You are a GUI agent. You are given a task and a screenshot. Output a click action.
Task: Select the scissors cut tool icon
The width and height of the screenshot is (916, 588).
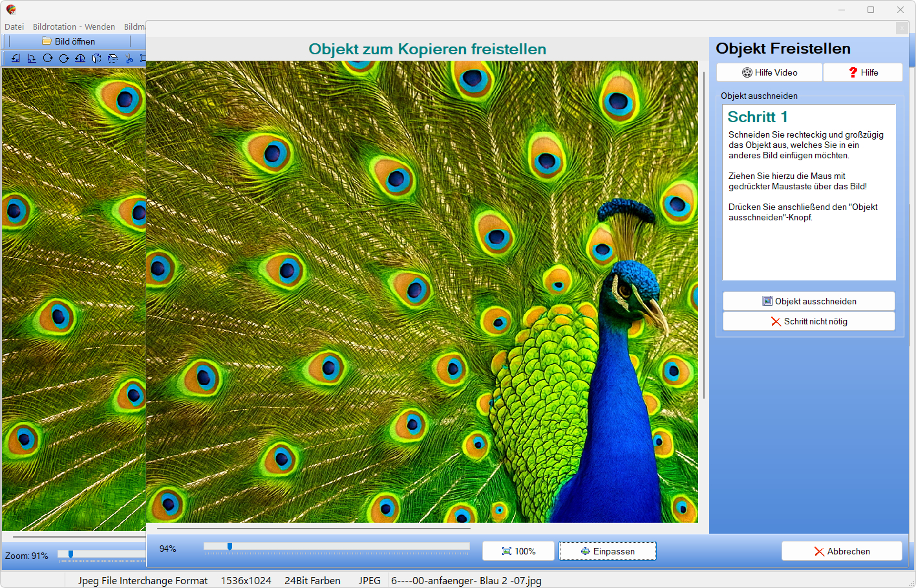tap(129, 58)
